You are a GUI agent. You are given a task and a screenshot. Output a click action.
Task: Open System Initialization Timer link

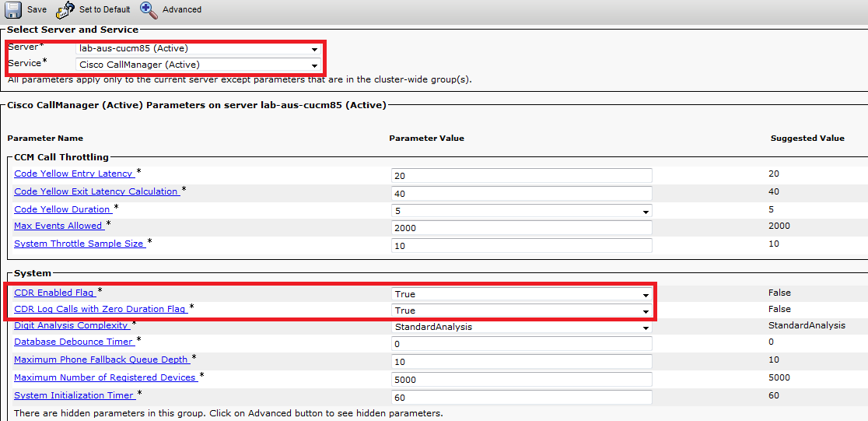pyautogui.click(x=74, y=395)
